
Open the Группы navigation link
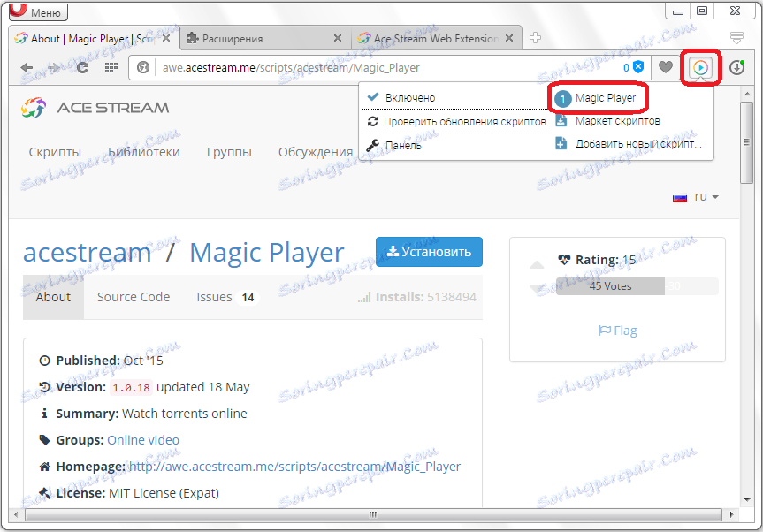point(229,152)
